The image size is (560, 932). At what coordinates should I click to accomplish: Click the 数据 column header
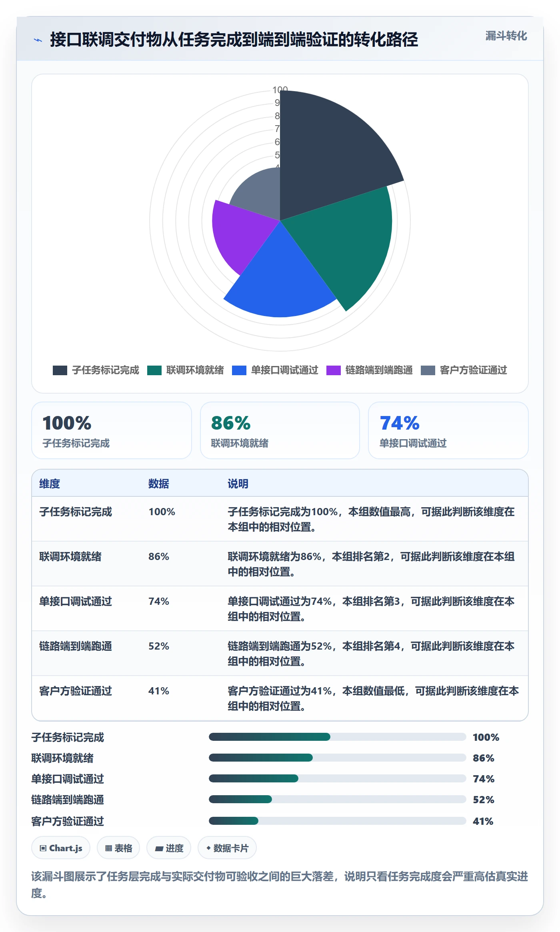pyautogui.click(x=159, y=484)
